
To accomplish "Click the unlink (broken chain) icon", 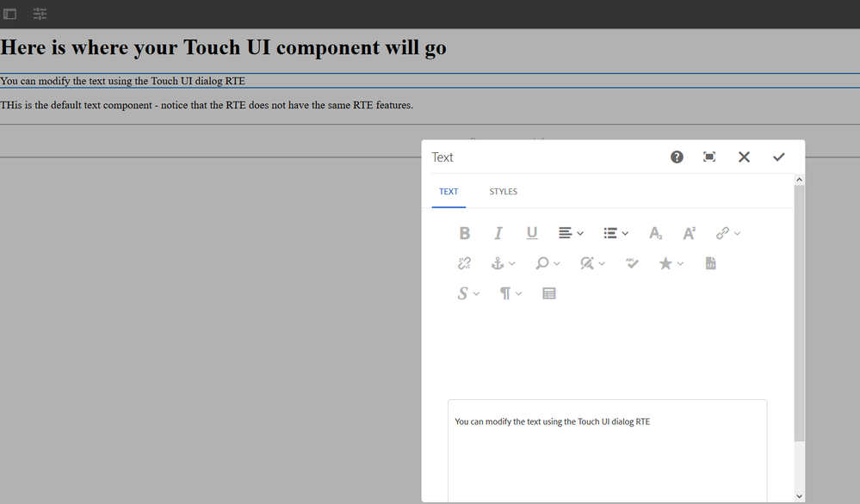I will coord(465,263).
